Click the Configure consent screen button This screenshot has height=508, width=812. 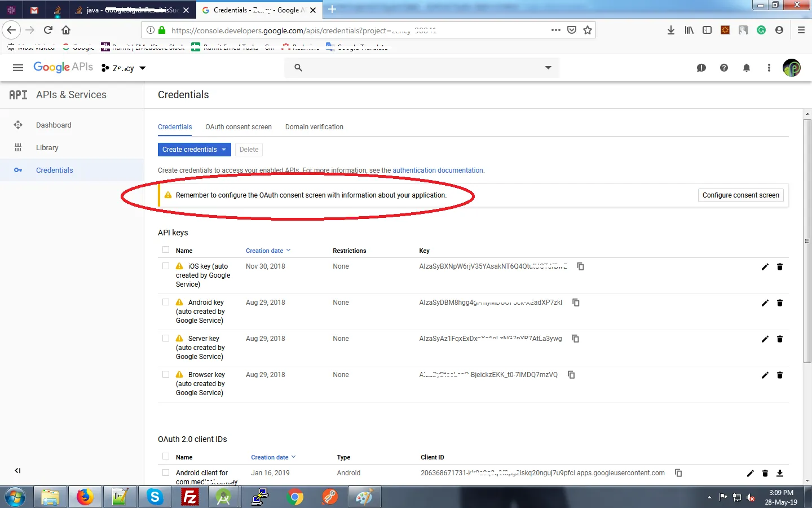(x=741, y=195)
